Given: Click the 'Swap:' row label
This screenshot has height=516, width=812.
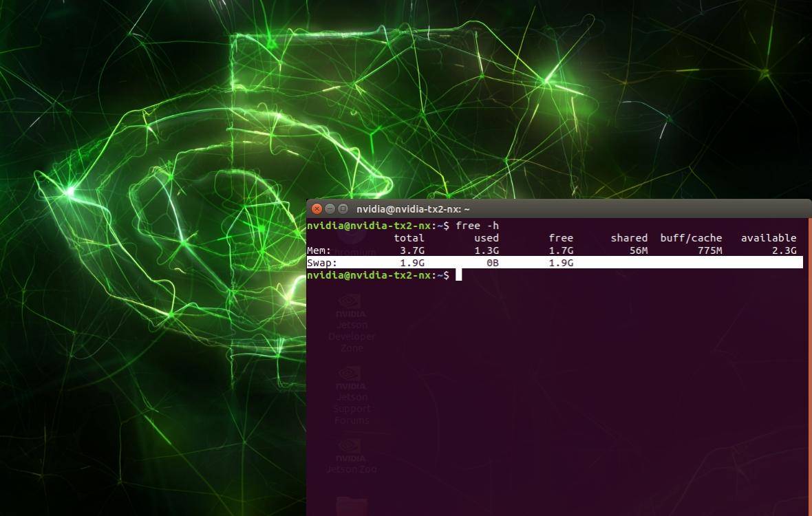Looking at the screenshot, I should point(322,263).
